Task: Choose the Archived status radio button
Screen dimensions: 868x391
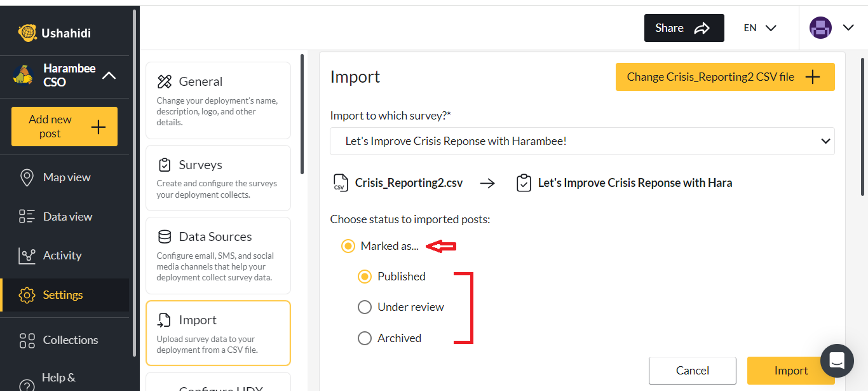Action: [365, 338]
